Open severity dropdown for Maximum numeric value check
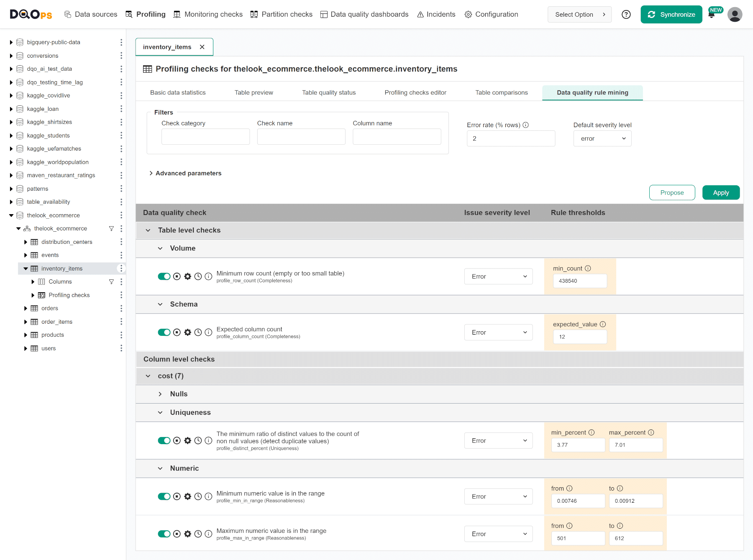This screenshot has width=753, height=560. point(499,534)
